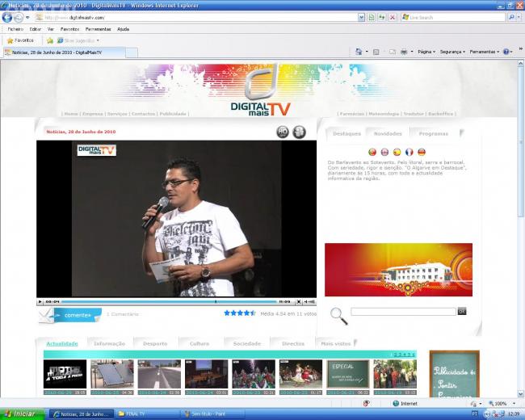Toggle fullscreen on the video player
Viewport: 525px width, 420px height.
[298, 302]
